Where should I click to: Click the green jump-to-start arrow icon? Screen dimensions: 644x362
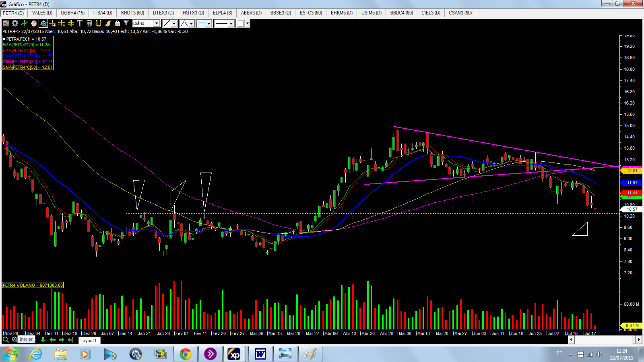point(70,339)
